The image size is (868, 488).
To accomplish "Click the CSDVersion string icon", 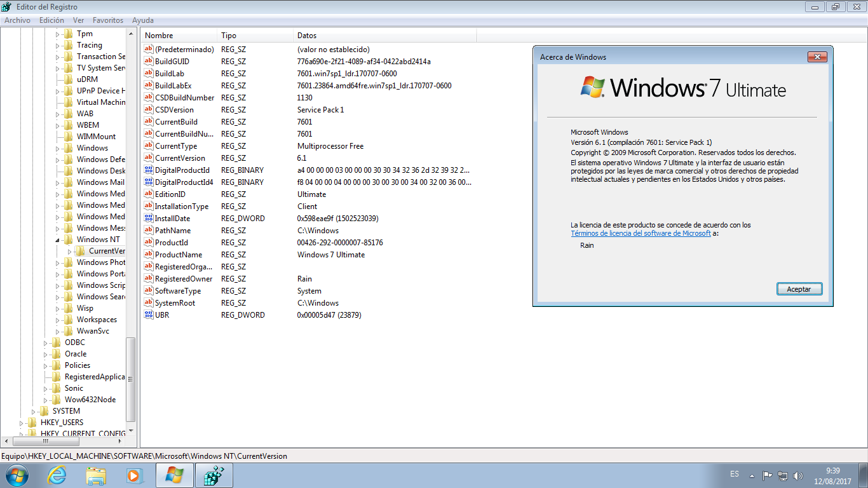I will tap(149, 110).
